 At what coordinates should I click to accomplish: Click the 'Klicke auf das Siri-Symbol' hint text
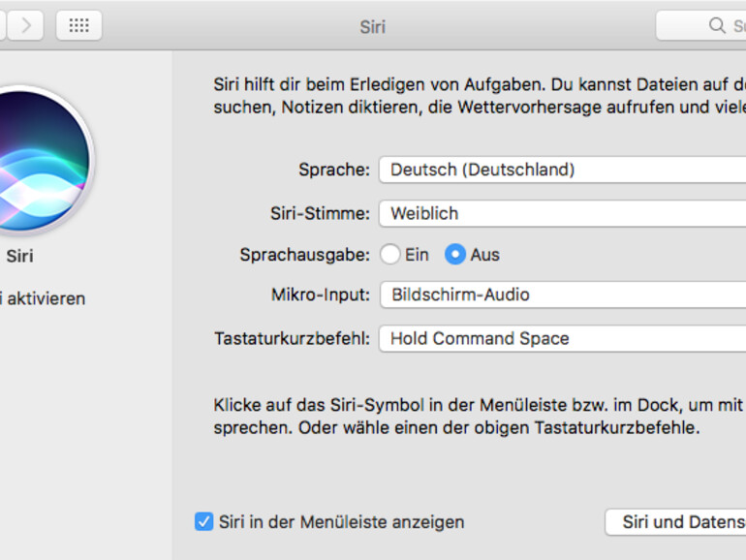pos(480,417)
